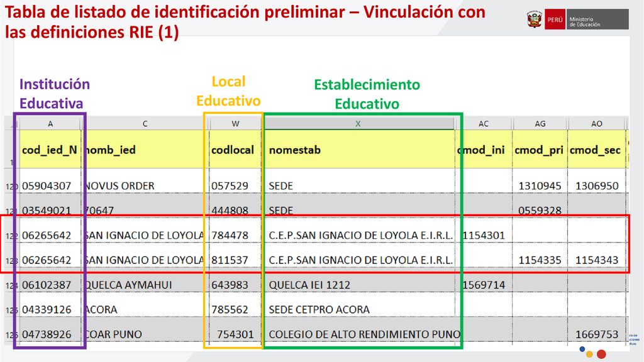Click the cmod_sec header cell

point(596,149)
